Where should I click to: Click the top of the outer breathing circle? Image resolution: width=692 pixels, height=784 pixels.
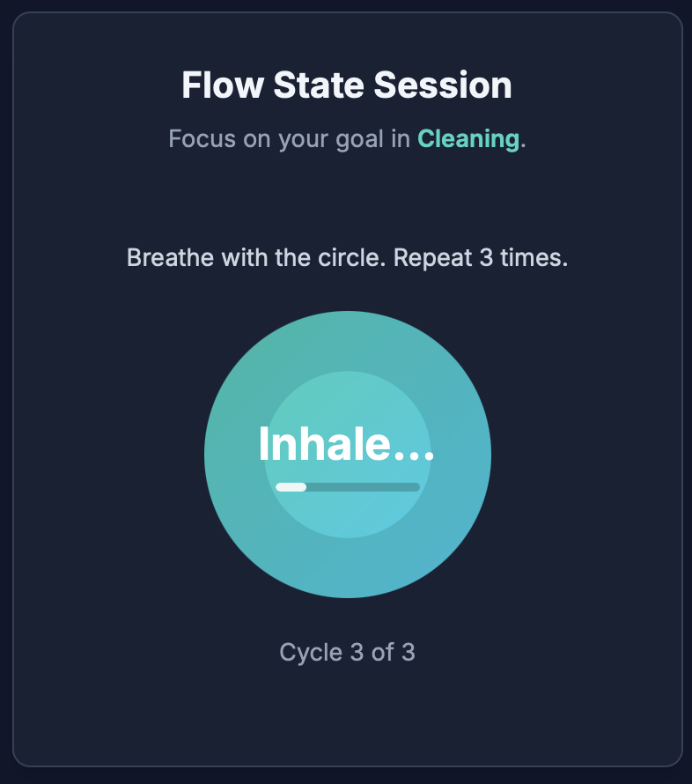347,330
